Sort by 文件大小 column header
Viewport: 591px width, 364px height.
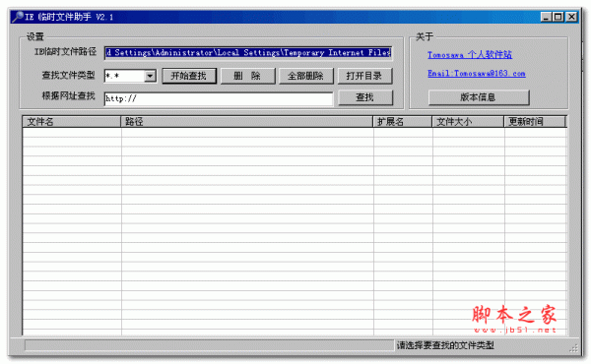pos(468,122)
